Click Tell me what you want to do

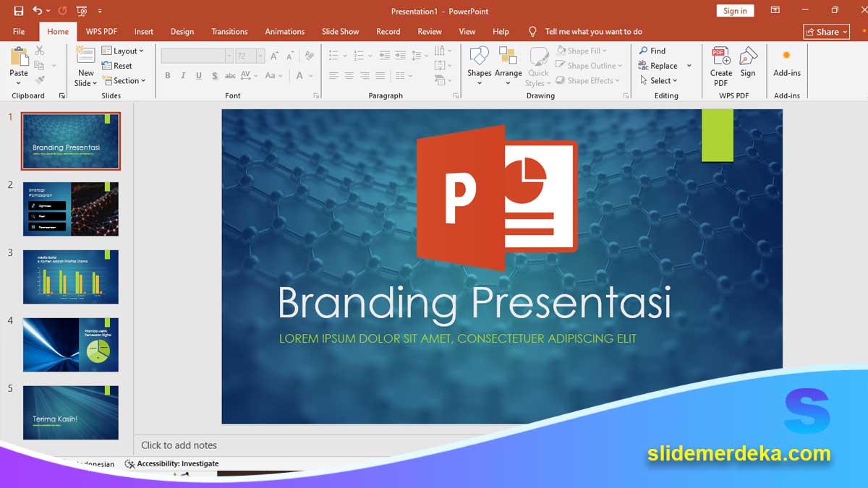coord(593,32)
